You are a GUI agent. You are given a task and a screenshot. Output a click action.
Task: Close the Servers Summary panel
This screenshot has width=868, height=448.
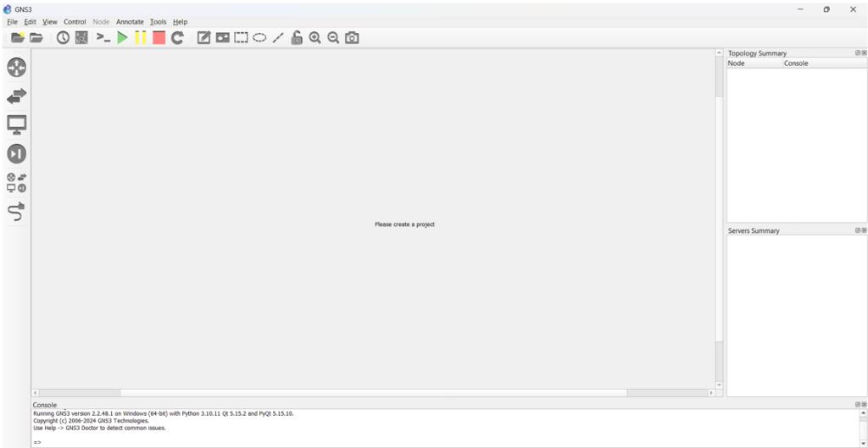click(864, 230)
